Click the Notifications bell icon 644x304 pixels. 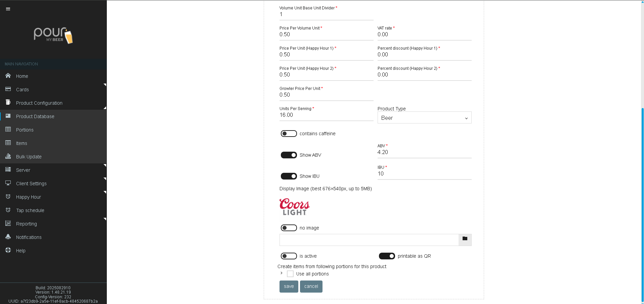[x=8, y=237]
